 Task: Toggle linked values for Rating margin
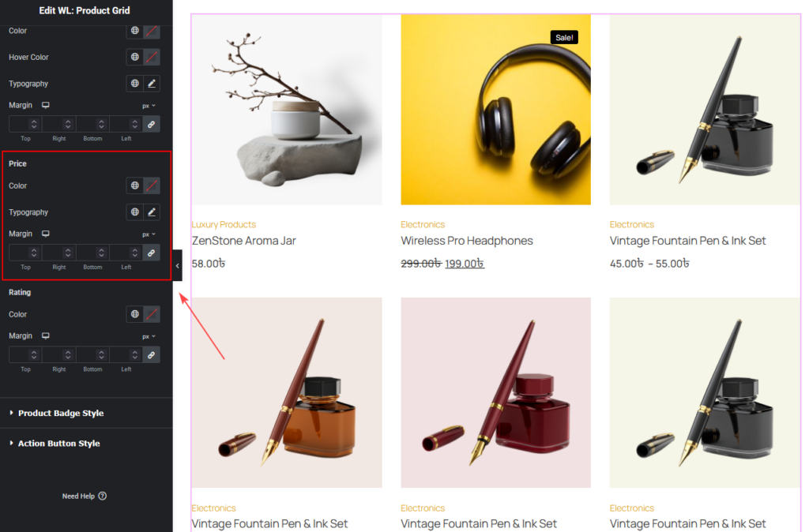click(x=151, y=355)
